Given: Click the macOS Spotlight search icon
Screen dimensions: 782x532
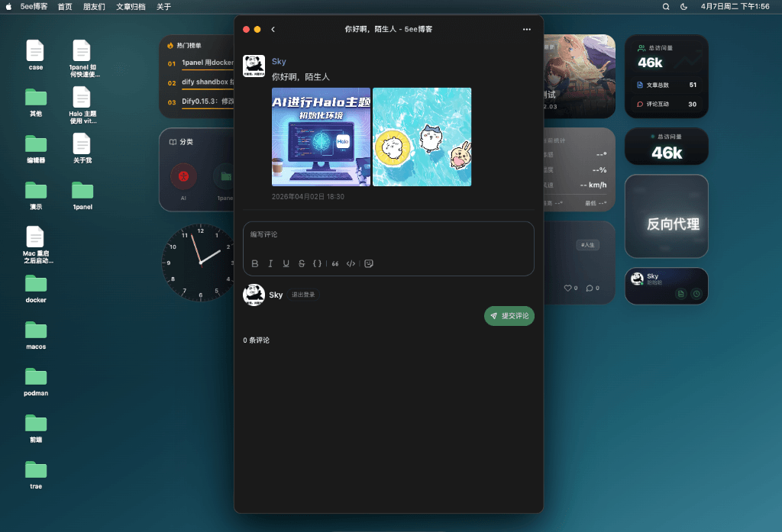Looking at the screenshot, I should coord(666,6).
